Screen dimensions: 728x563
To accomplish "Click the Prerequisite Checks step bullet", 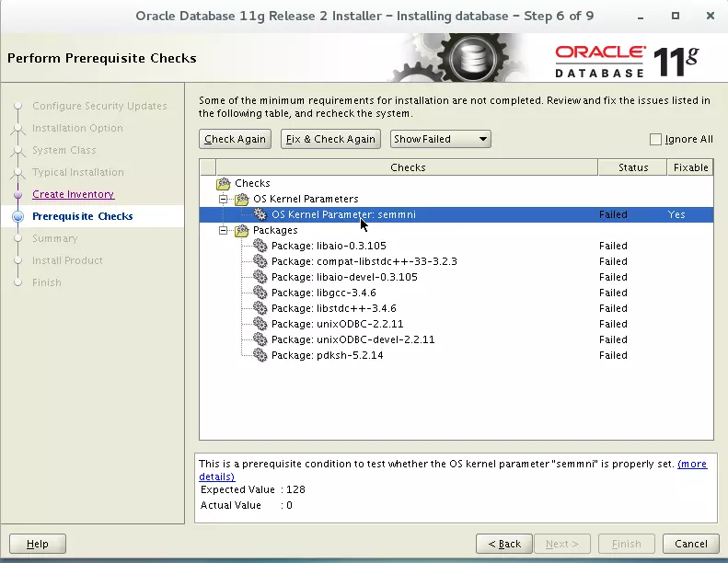I will coord(18,216).
